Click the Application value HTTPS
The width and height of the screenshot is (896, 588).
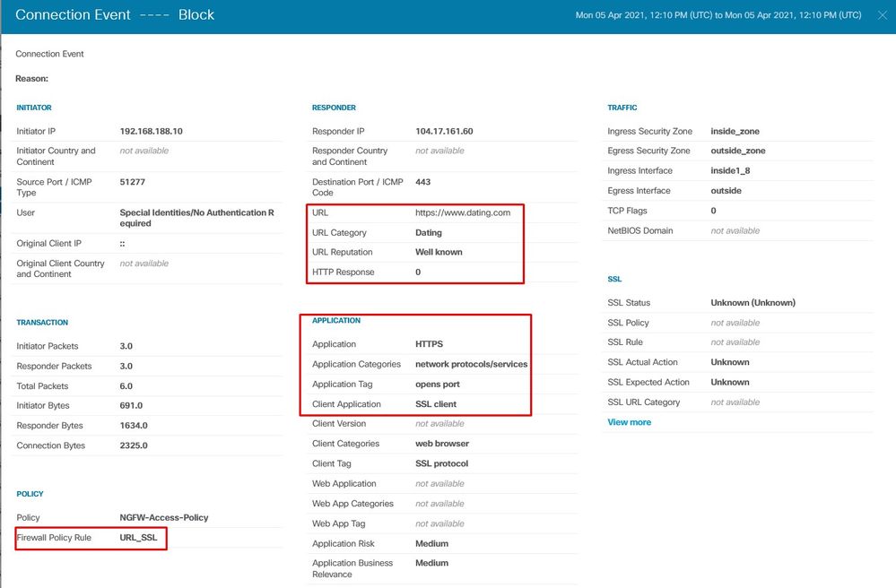coord(429,344)
